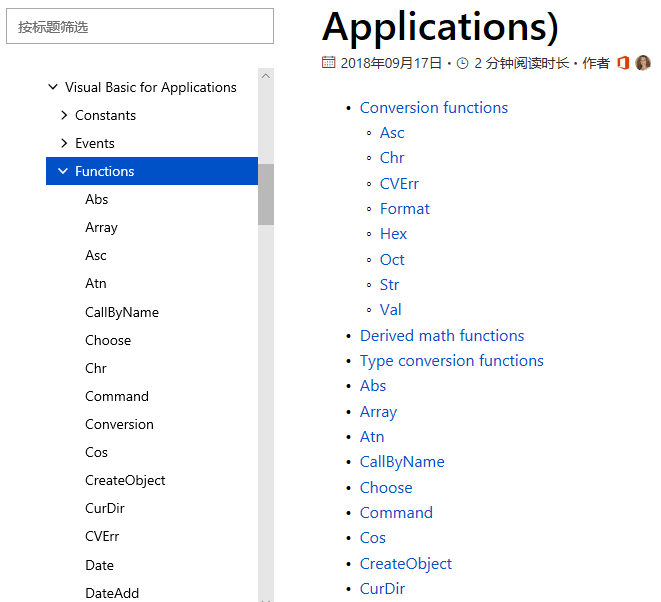Open the author avatar photo
This screenshot has height=602, width=661.
tap(643, 63)
